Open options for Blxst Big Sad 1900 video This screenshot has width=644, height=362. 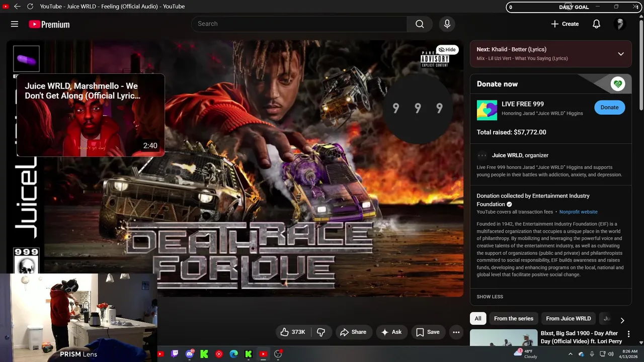[628, 334]
